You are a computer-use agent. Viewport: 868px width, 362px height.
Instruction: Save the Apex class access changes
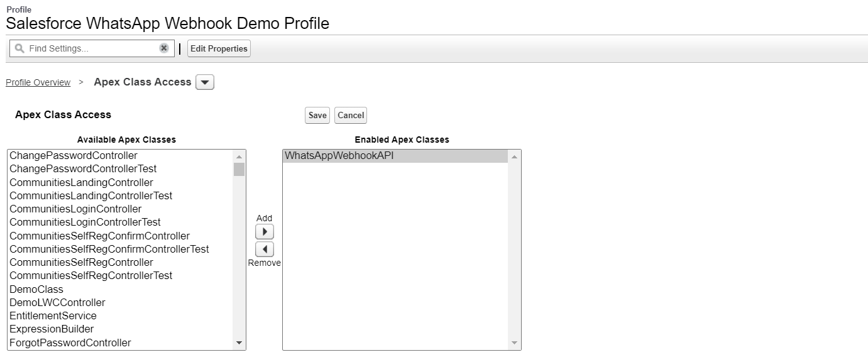(x=317, y=115)
